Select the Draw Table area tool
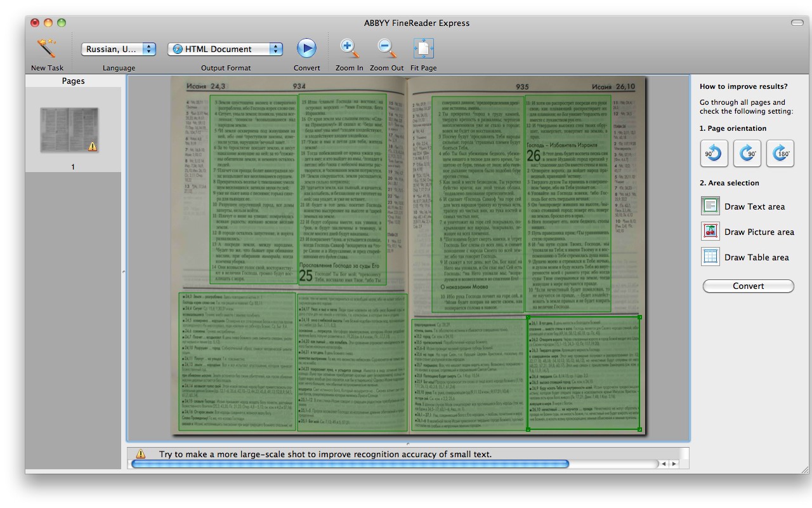This screenshot has height=508, width=812. pyautogui.click(x=710, y=257)
